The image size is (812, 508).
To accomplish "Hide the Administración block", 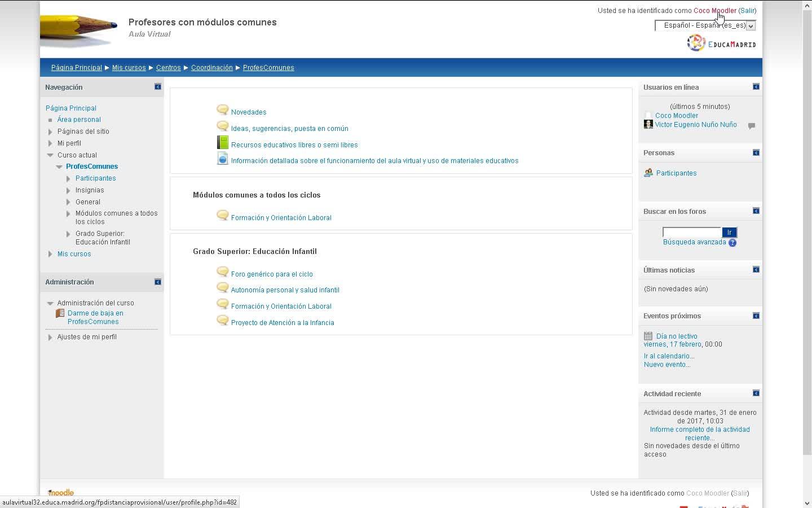I will coord(158,281).
